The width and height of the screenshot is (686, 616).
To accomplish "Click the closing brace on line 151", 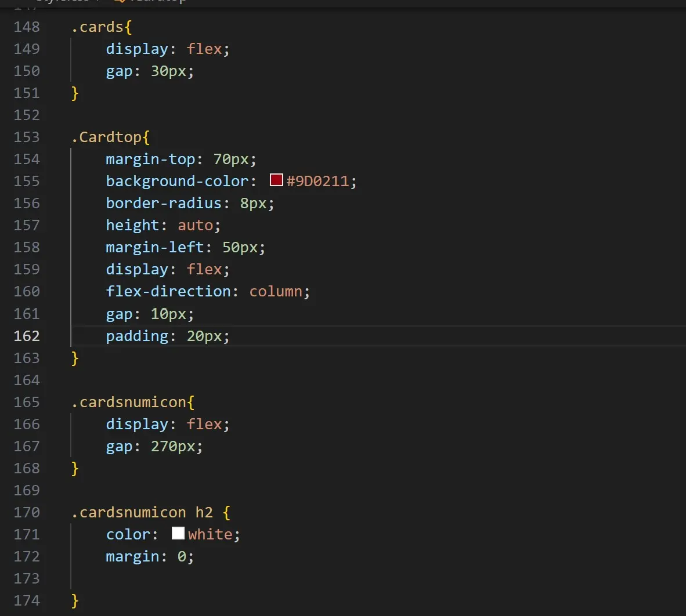I will 75,93.
